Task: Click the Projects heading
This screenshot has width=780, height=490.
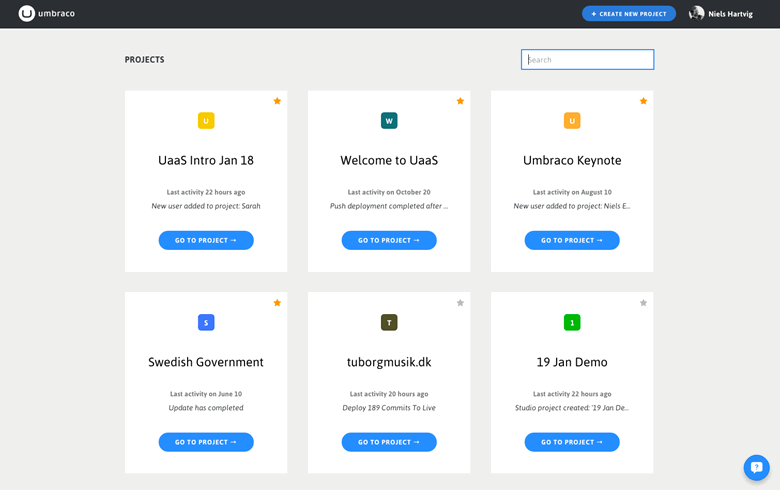Action: click(144, 60)
